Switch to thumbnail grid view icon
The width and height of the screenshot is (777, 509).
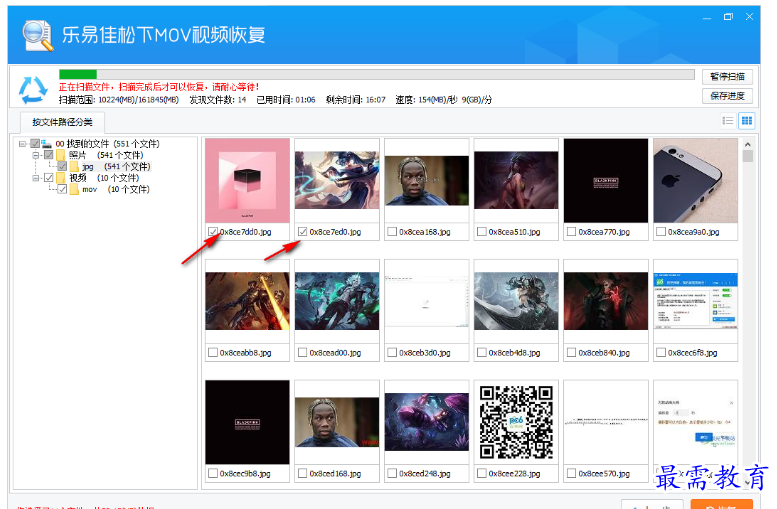point(746,120)
